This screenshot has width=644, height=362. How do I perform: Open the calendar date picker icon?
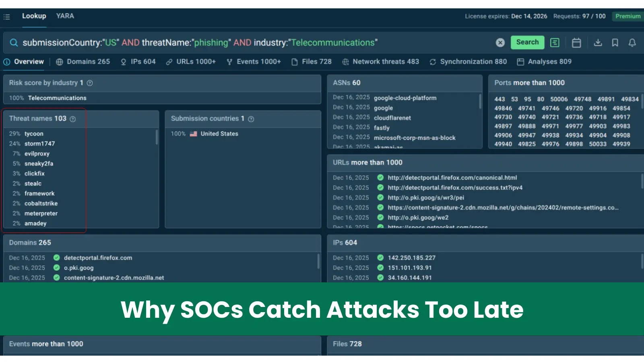576,42
